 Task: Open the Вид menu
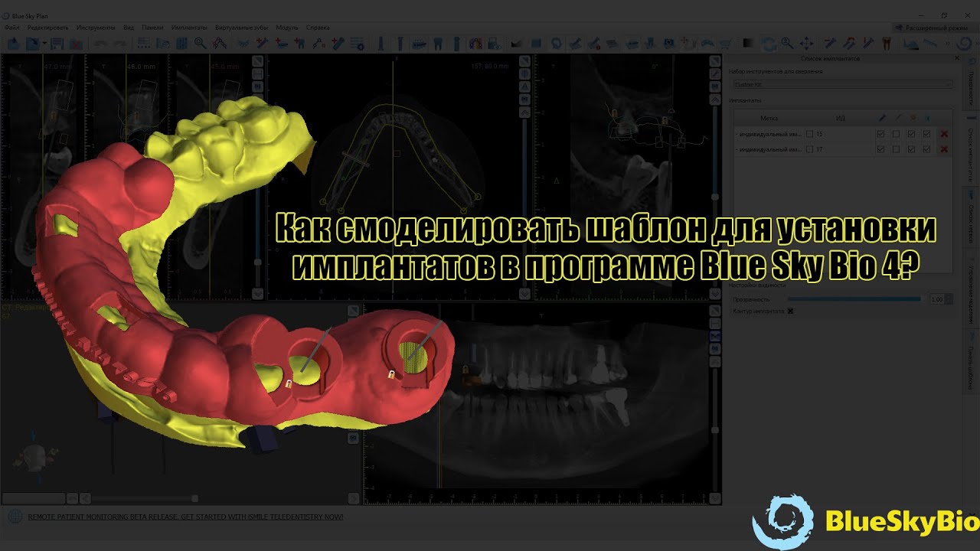[x=129, y=28]
